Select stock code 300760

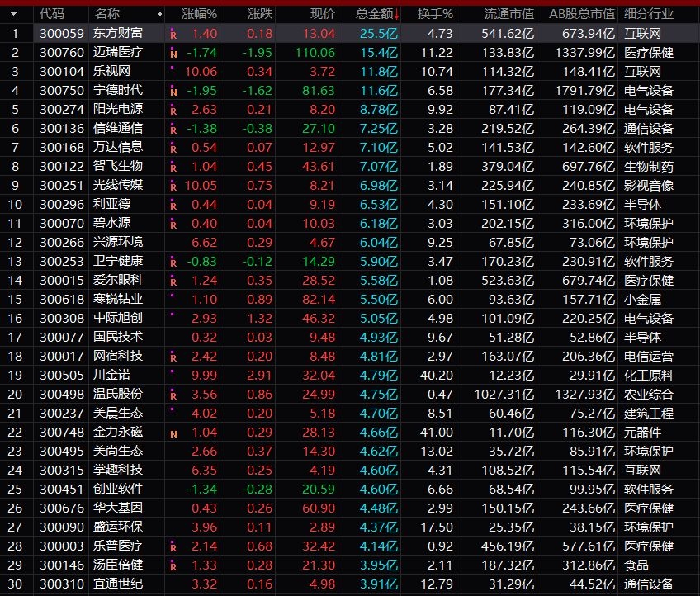click(x=62, y=52)
